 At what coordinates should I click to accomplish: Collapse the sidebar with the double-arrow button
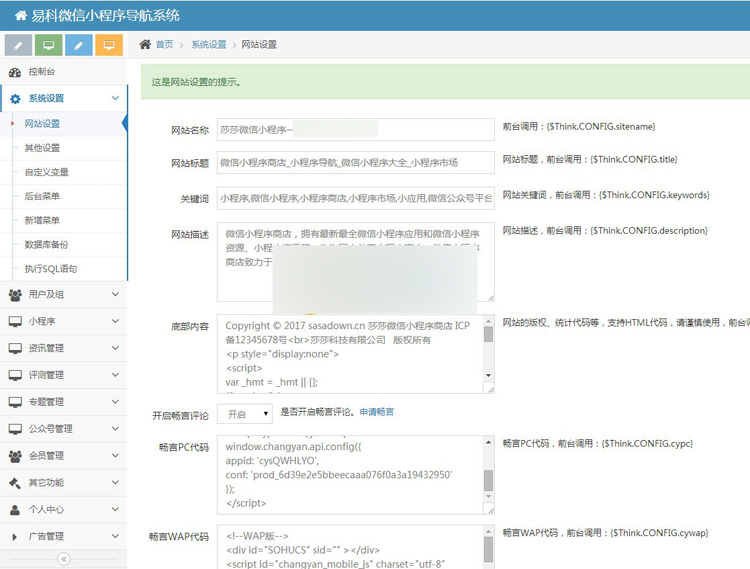[x=64, y=558]
